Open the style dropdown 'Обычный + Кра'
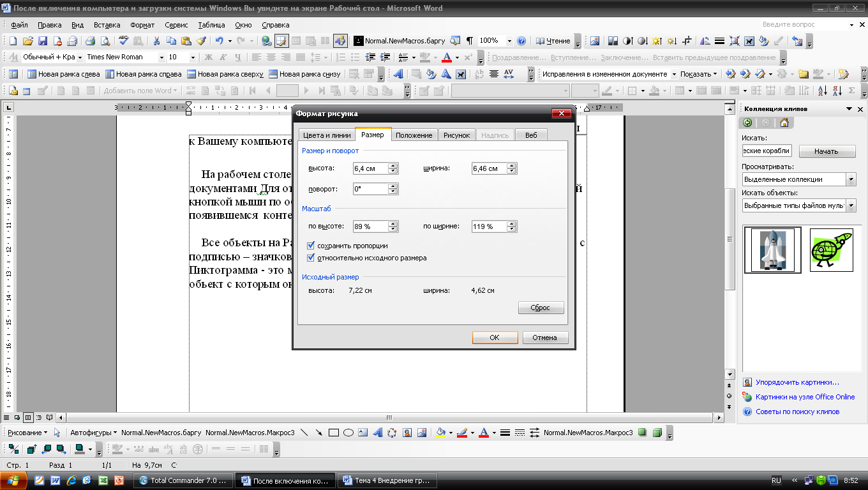Viewport: 868px width, 490px height. [x=79, y=57]
